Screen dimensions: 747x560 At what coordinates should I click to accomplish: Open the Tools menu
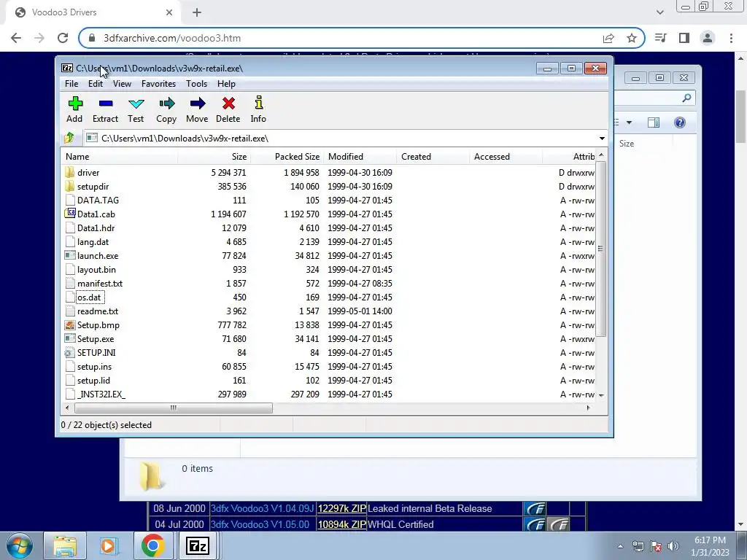196,84
